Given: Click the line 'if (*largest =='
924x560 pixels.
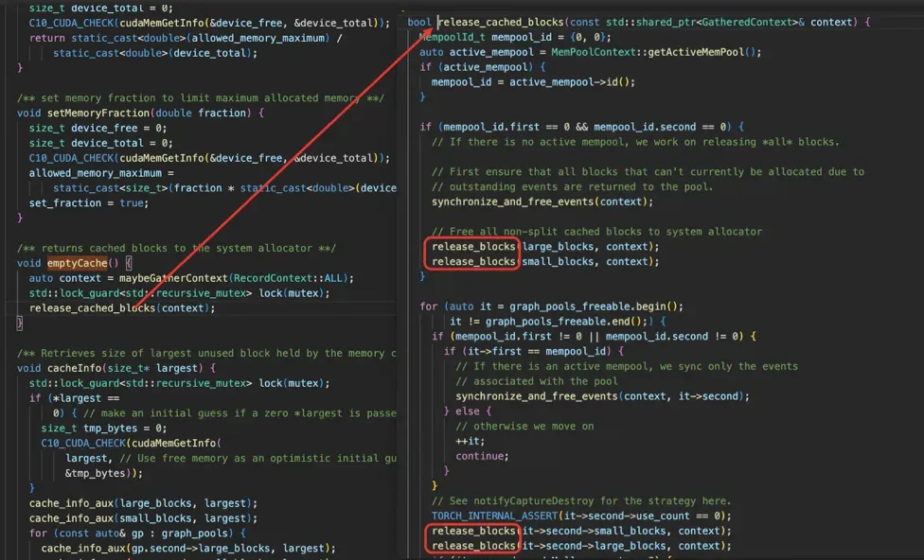Looking at the screenshot, I should pos(74,398).
